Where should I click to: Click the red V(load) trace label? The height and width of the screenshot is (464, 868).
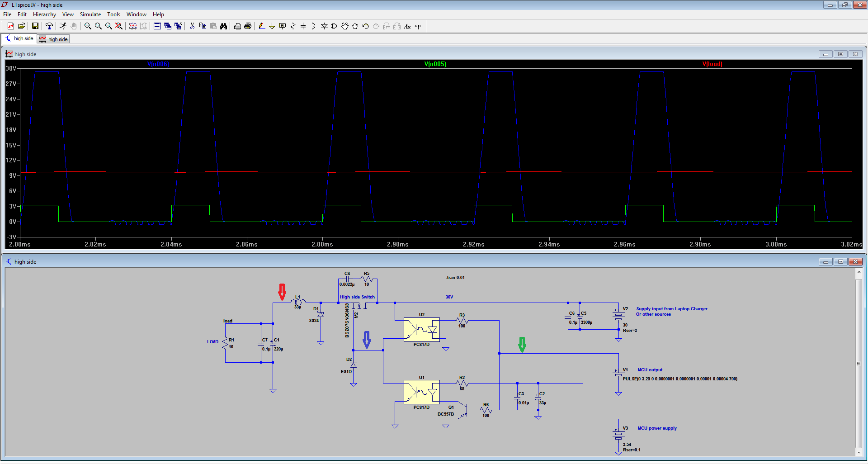click(x=712, y=64)
